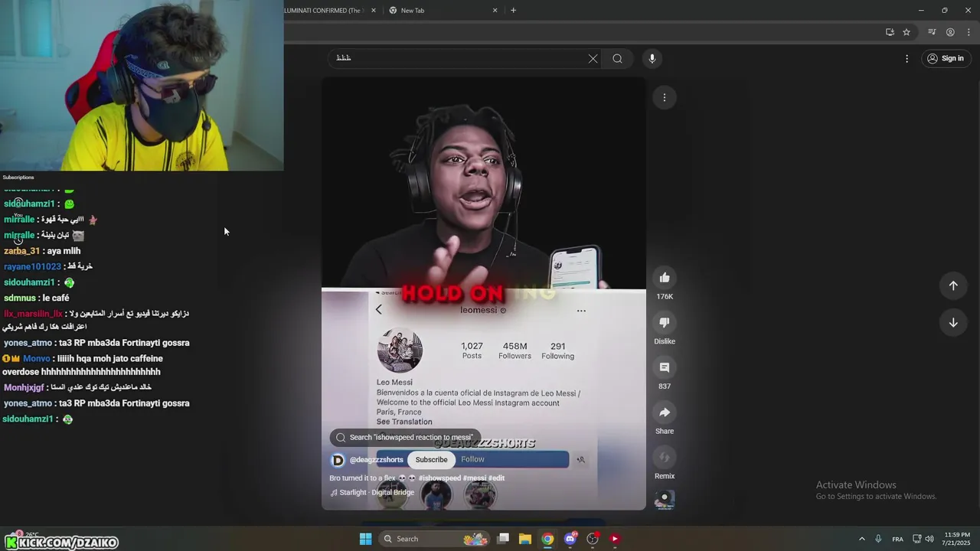
Task: Open the comments showing 837
Action: [665, 367]
